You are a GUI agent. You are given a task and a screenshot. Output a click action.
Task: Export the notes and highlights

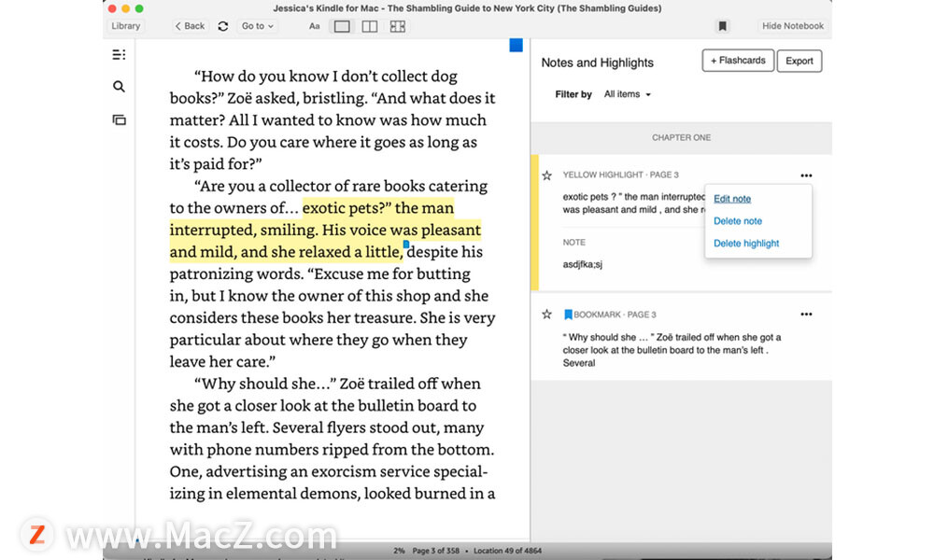(800, 61)
